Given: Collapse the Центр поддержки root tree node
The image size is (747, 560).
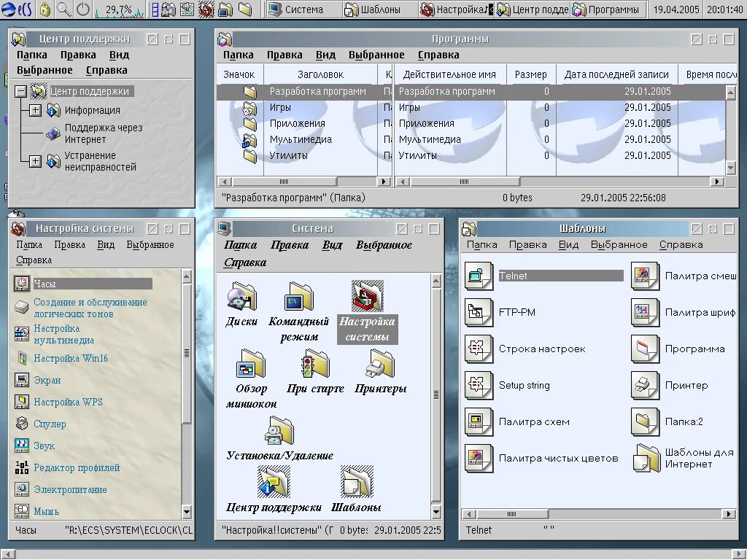Looking at the screenshot, I should click(20, 91).
